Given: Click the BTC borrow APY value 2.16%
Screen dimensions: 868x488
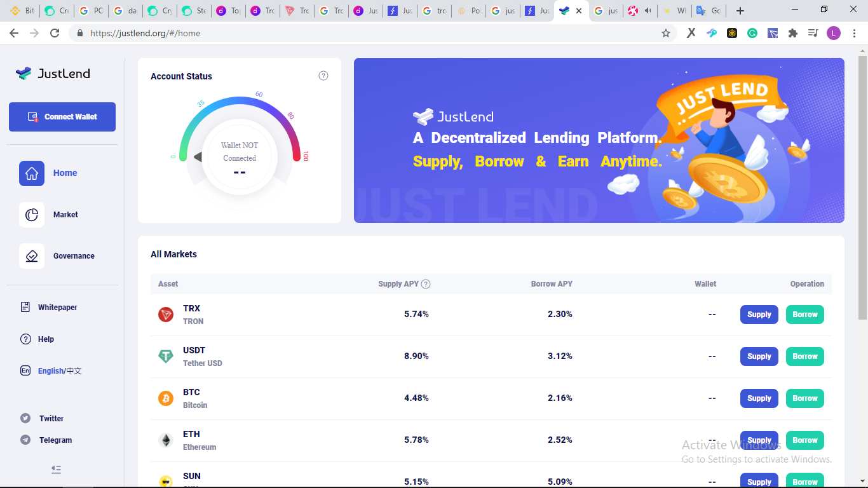Looking at the screenshot, I should click(x=560, y=398).
